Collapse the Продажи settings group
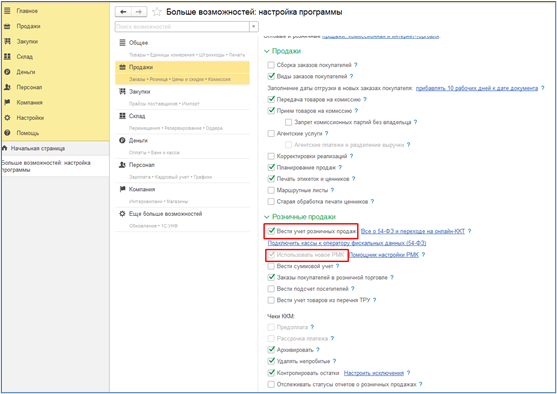This screenshot has height=394, width=557. click(266, 52)
